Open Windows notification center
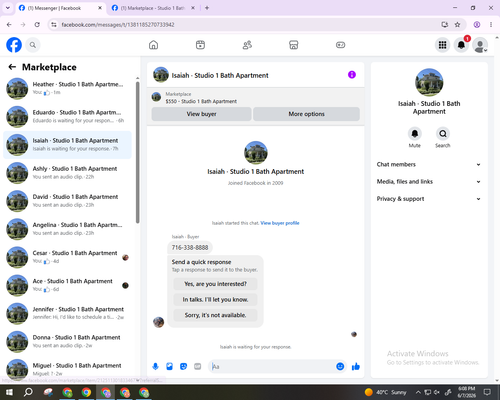The height and width of the screenshot is (400, 500). coord(487,392)
